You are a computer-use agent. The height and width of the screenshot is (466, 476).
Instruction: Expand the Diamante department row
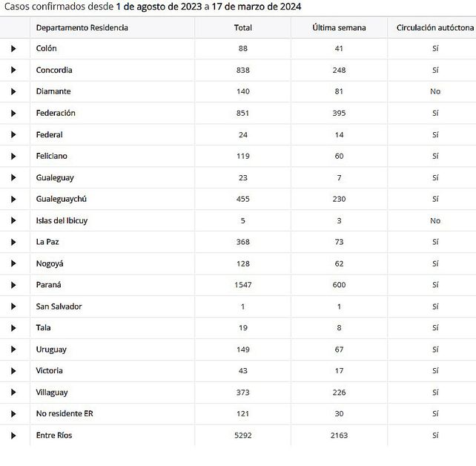tap(13, 91)
